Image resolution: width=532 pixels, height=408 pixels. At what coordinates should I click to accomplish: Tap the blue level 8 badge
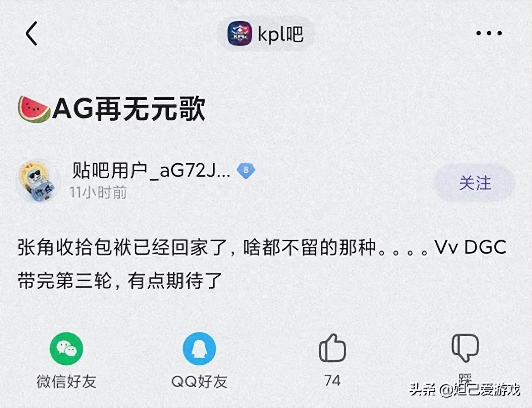coord(246,170)
